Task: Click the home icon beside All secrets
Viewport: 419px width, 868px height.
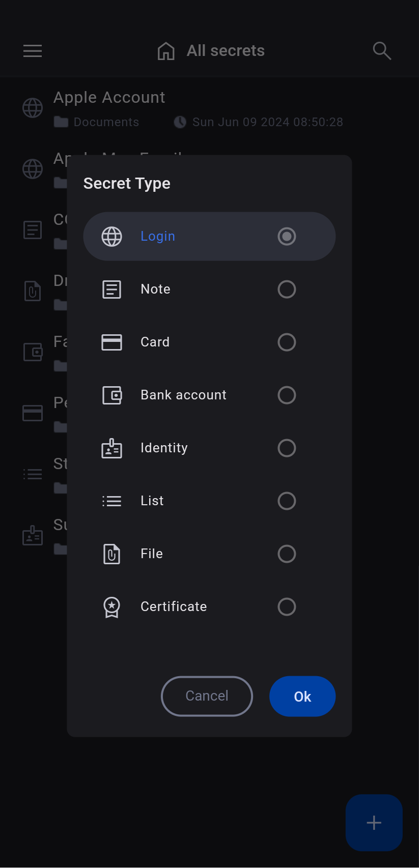Action: [x=166, y=51]
